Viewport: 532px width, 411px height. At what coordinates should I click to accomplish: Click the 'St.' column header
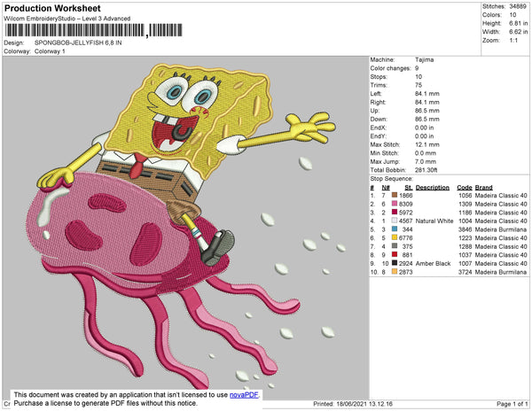[409, 188]
